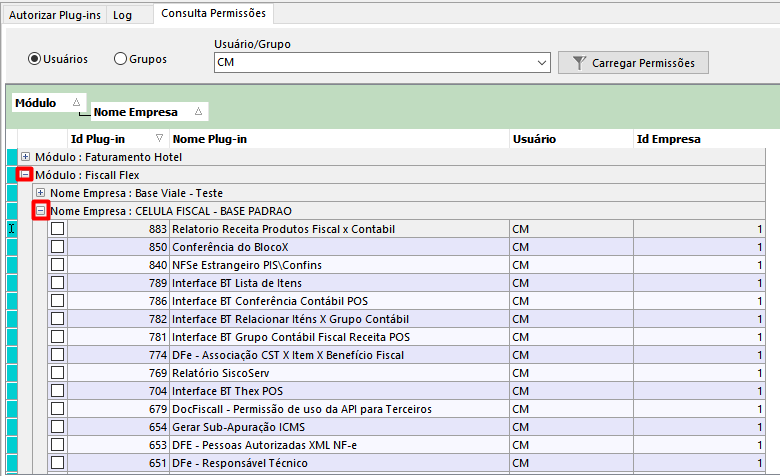Click the Módulo : Fiscall Flex group label

point(87,175)
